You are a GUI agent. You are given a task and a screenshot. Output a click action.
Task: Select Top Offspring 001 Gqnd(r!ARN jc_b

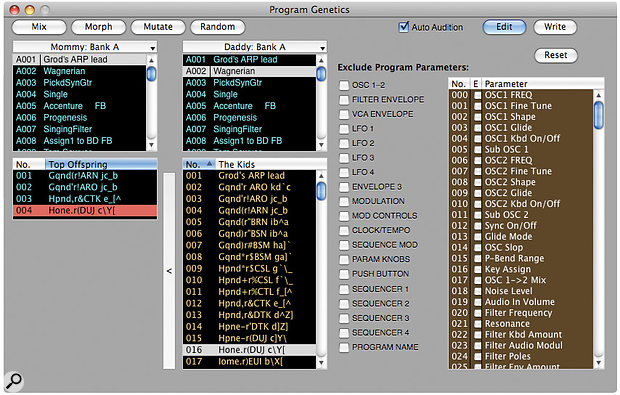click(x=85, y=176)
